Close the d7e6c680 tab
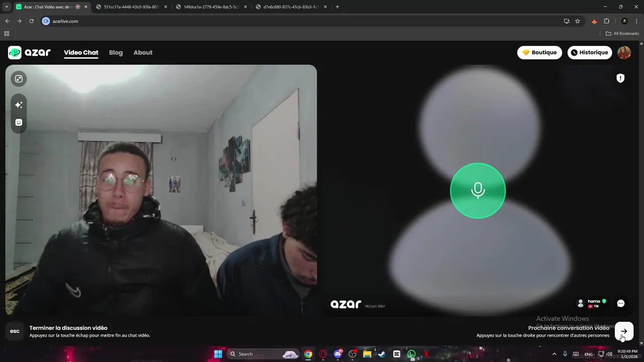Viewport: 644px width, 362px height. (326, 7)
